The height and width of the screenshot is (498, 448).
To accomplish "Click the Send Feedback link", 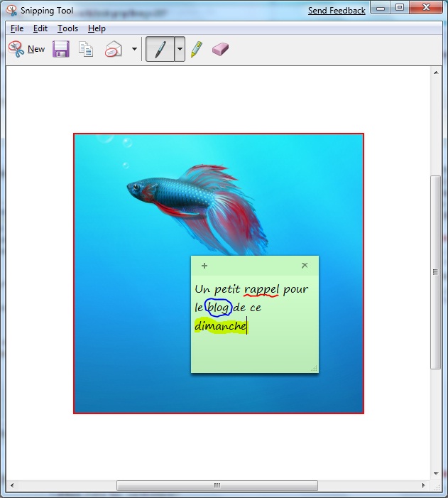I will (337, 11).
